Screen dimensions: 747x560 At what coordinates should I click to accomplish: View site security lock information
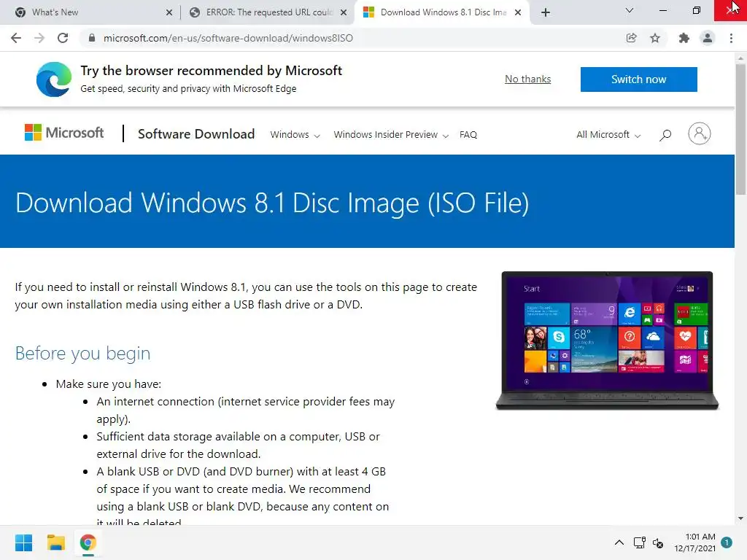point(92,38)
